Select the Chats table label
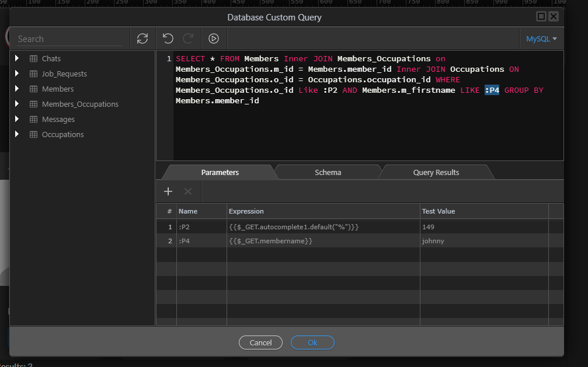This screenshot has width=588, height=367. [x=51, y=58]
